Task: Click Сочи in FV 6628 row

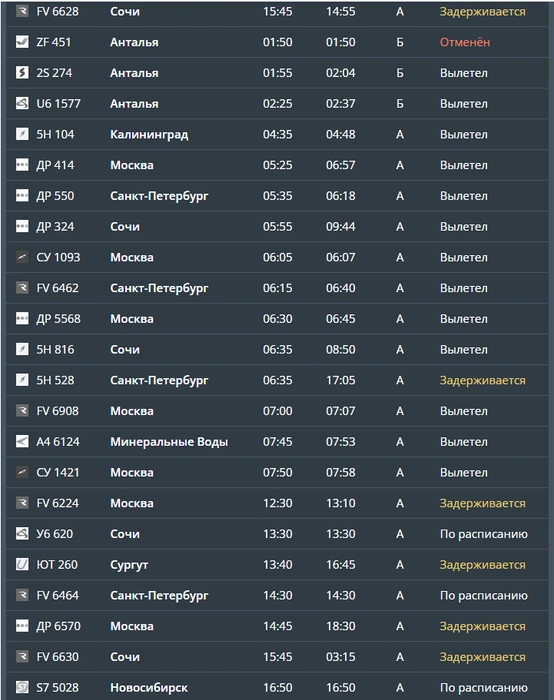Action: point(125,11)
